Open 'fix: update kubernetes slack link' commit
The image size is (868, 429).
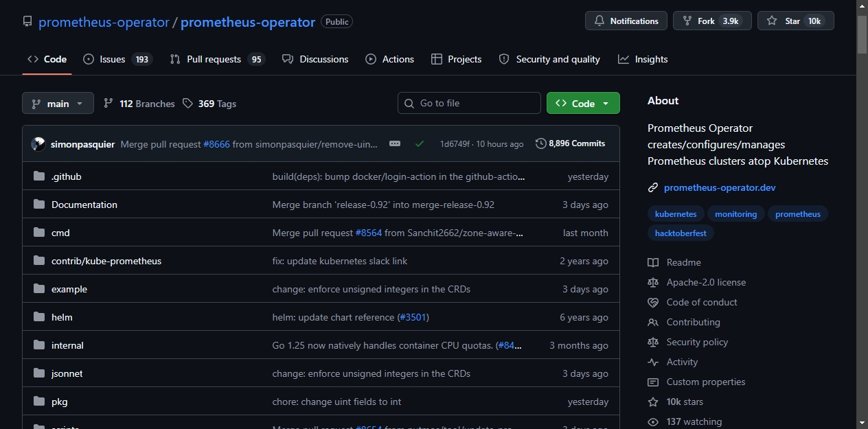pyautogui.click(x=340, y=261)
